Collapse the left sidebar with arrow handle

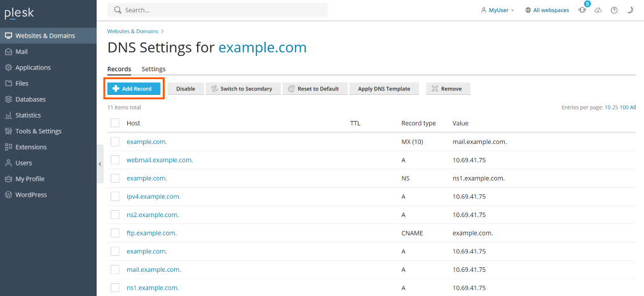click(x=100, y=164)
